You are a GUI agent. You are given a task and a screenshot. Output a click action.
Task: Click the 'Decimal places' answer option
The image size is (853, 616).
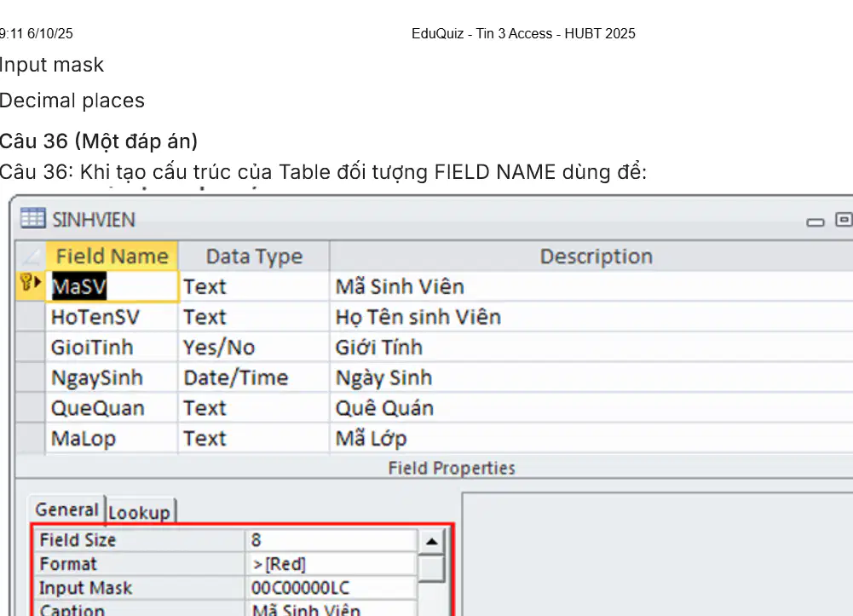(x=72, y=101)
